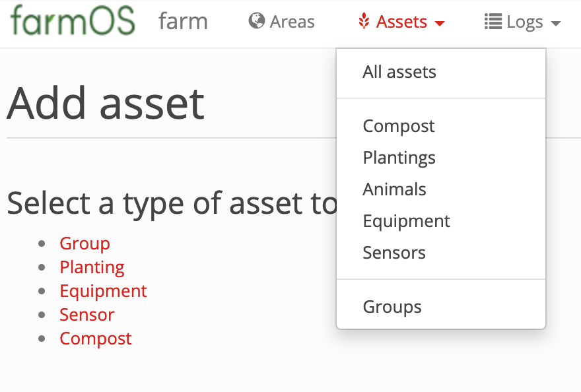The width and height of the screenshot is (581, 392).
Task: Click the red Compost asset type link
Action: (96, 339)
